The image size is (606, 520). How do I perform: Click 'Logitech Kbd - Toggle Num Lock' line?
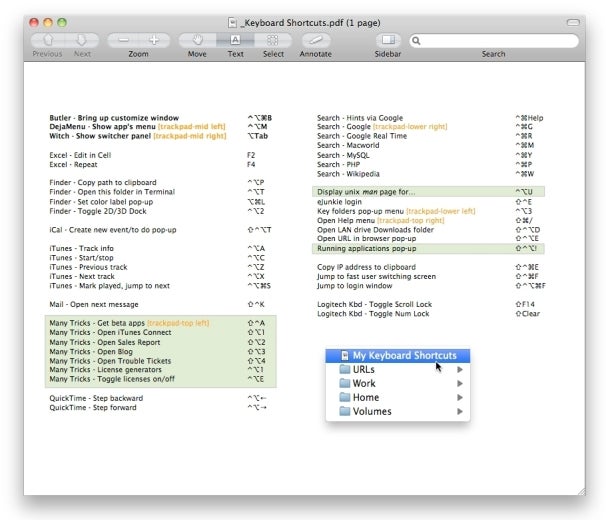373,314
